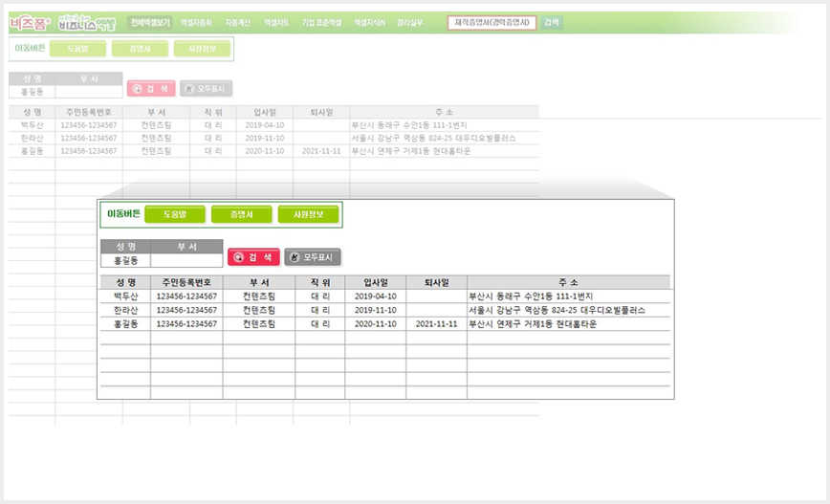The height and width of the screenshot is (504, 830).
Task: Click address 부산시 연제구 거제1동 in the enlarged panel
Action: coord(533,324)
